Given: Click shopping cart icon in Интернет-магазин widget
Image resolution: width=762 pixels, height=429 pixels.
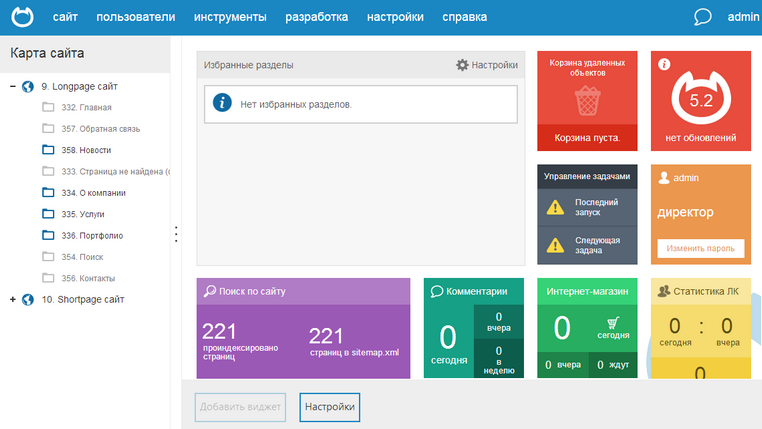Looking at the screenshot, I should tap(613, 323).
